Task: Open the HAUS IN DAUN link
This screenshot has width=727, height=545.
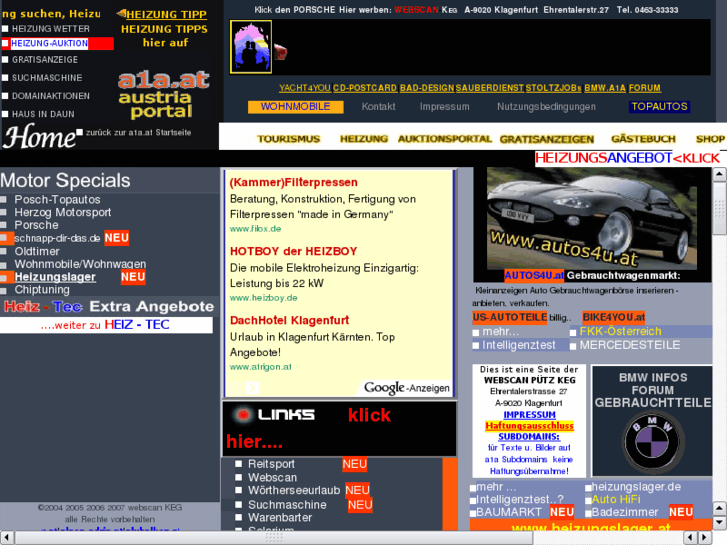Action: coord(43,114)
